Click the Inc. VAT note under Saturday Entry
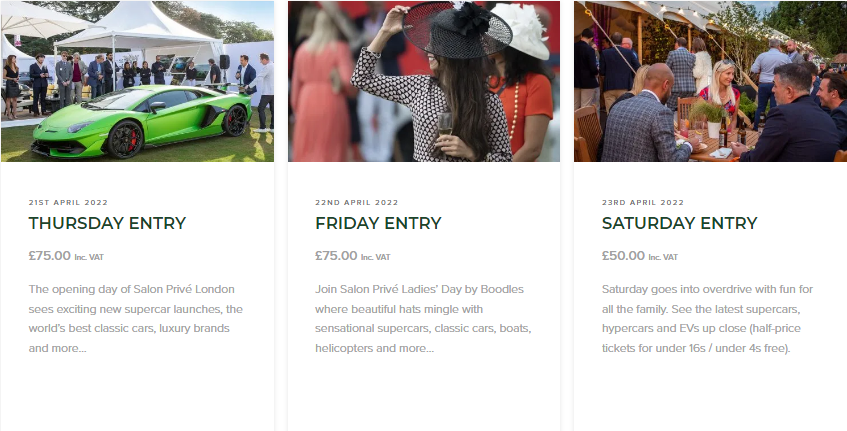Viewport: 847px width, 431px height. pyautogui.click(x=663, y=257)
